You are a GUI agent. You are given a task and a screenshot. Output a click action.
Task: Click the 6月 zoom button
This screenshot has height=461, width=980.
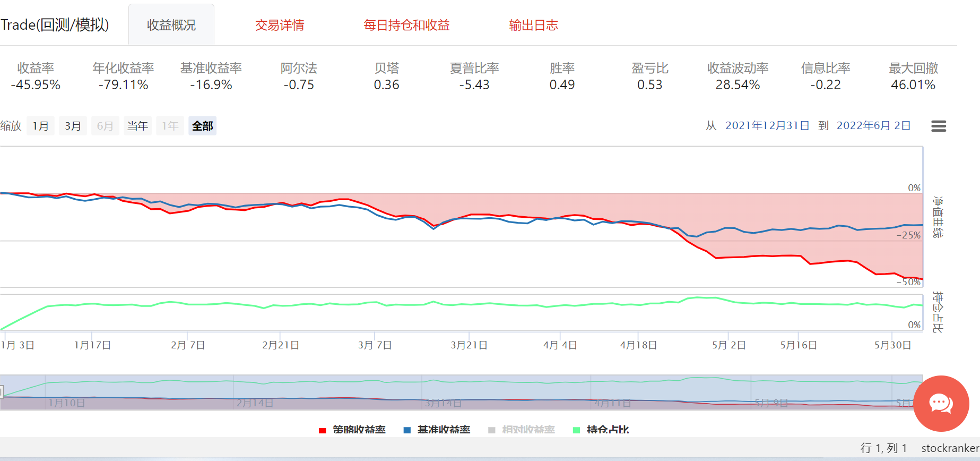click(x=105, y=126)
